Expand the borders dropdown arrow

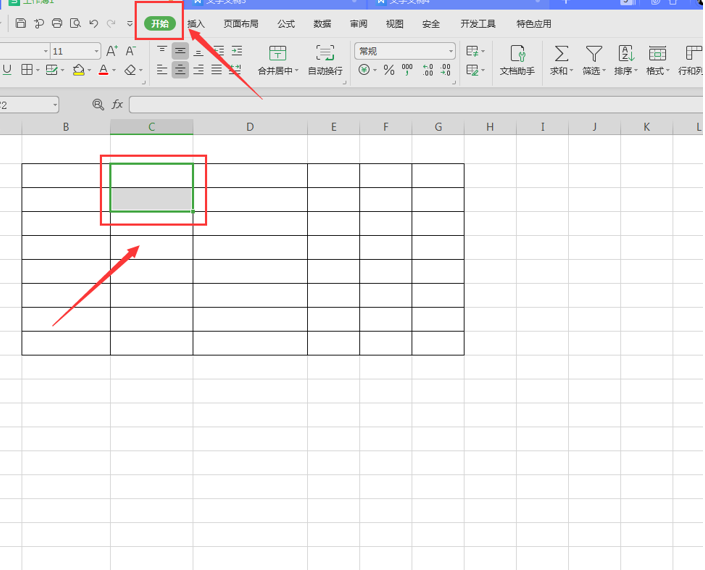[x=38, y=71]
